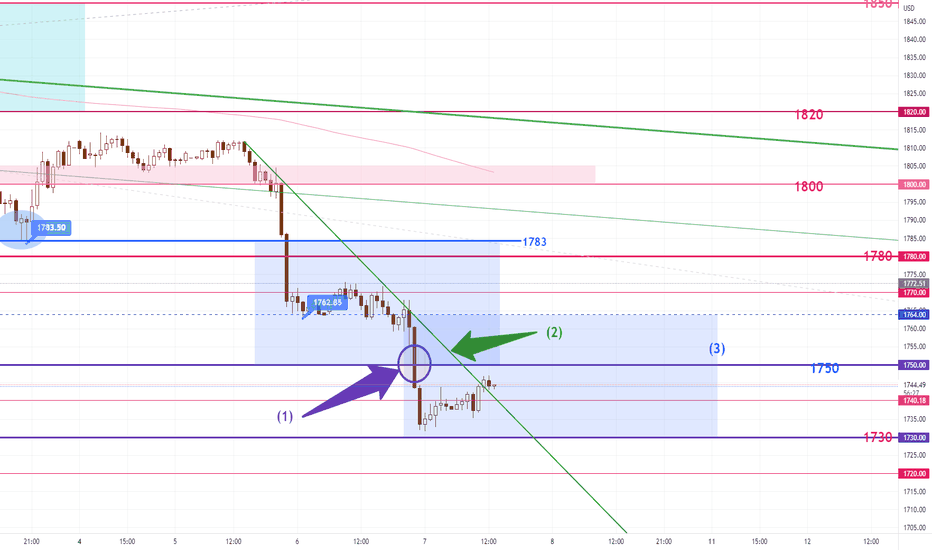Click the 1770.00 price axis tag
Screen dimensions: 932x550
(915, 293)
